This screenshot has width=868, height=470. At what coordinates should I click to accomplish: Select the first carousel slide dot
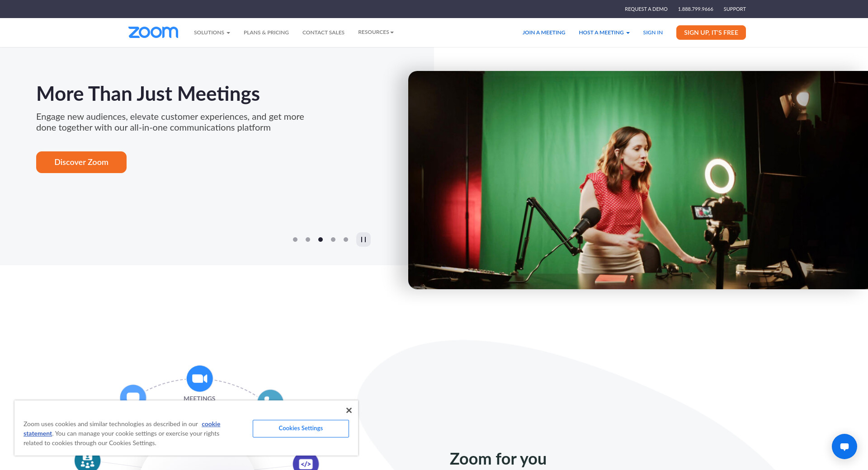pyautogui.click(x=295, y=240)
